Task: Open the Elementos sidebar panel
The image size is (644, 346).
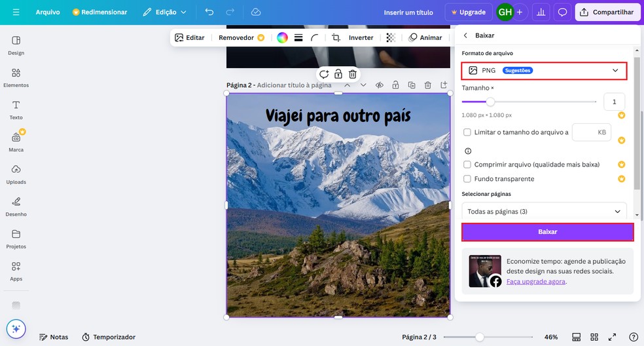Action: pyautogui.click(x=16, y=78)
